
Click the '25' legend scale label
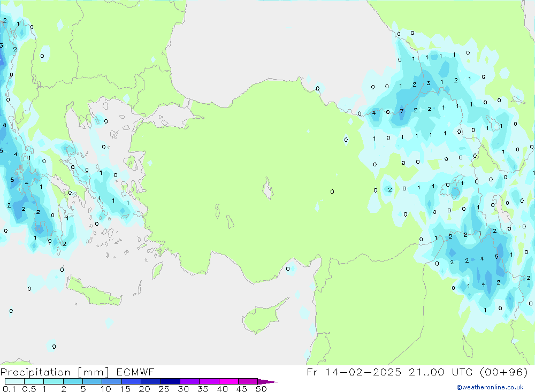[164, 389]
